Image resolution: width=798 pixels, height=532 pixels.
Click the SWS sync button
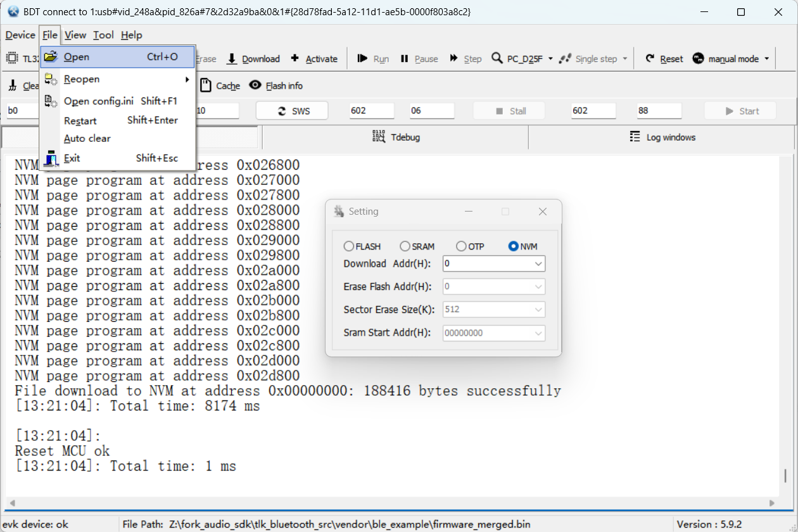pyautogui.click(x=292, y=111)
